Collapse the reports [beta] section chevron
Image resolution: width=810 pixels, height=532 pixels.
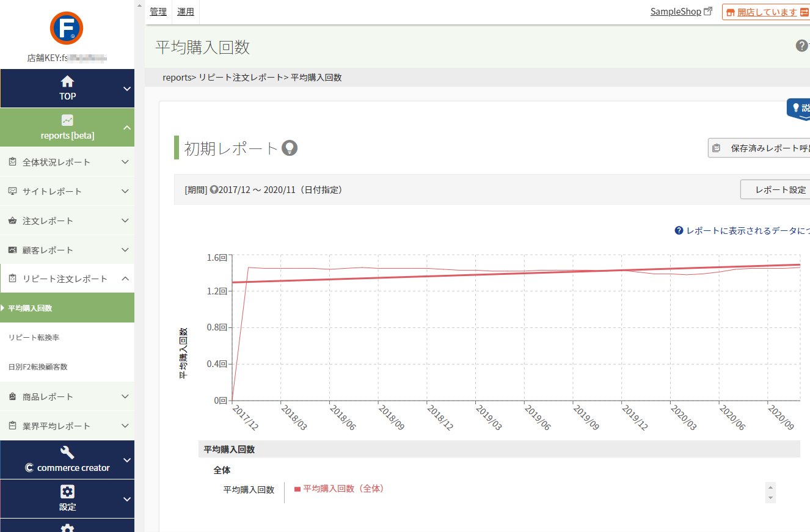pos(126,128)
